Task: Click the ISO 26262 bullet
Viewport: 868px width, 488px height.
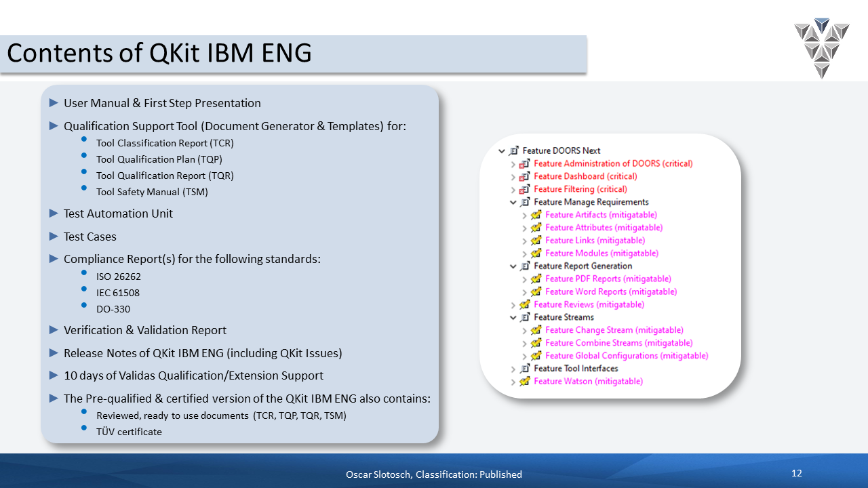Action: pyautogui.click(x=119, y=277)
